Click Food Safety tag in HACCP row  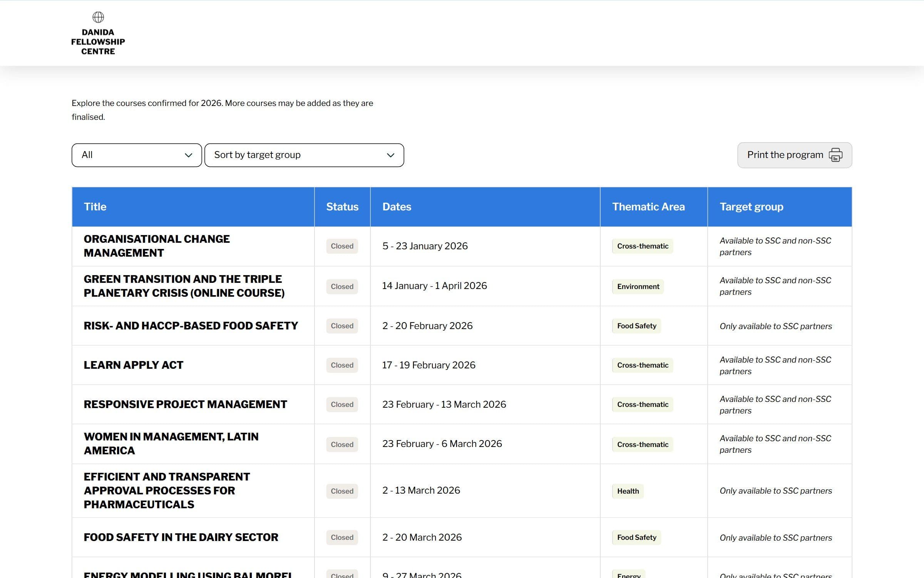pyautogui.click(x=636, y=326)
